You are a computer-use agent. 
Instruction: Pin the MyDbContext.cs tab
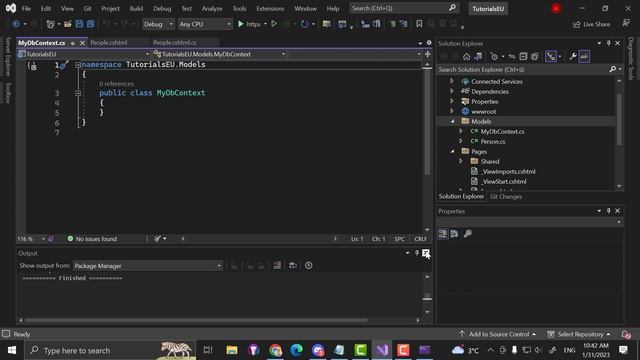[73, 43]
